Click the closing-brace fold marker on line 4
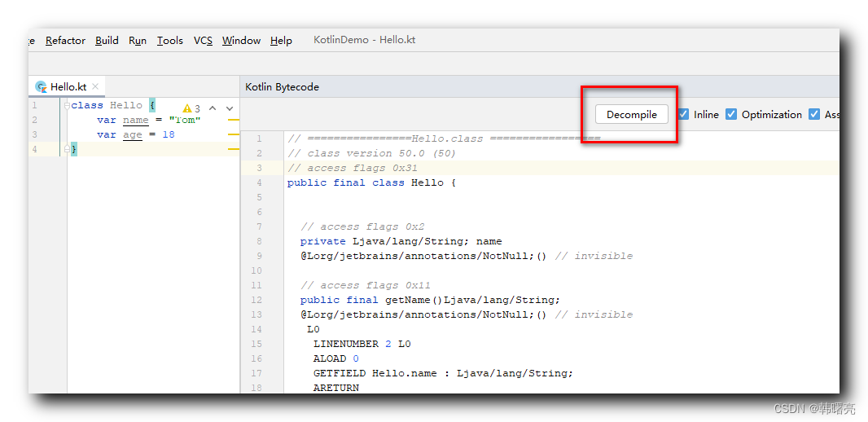Screen dimensions: 868x422 point(66,149)
